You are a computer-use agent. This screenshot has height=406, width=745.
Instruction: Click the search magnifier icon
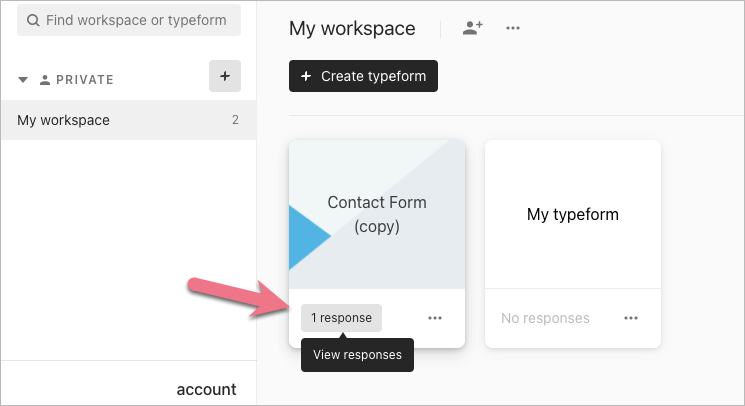tap(34, 20)
